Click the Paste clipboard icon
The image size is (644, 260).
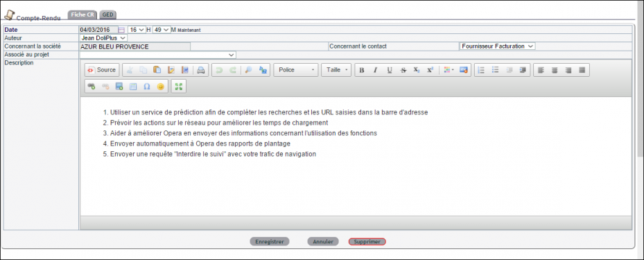coord(157,70)
